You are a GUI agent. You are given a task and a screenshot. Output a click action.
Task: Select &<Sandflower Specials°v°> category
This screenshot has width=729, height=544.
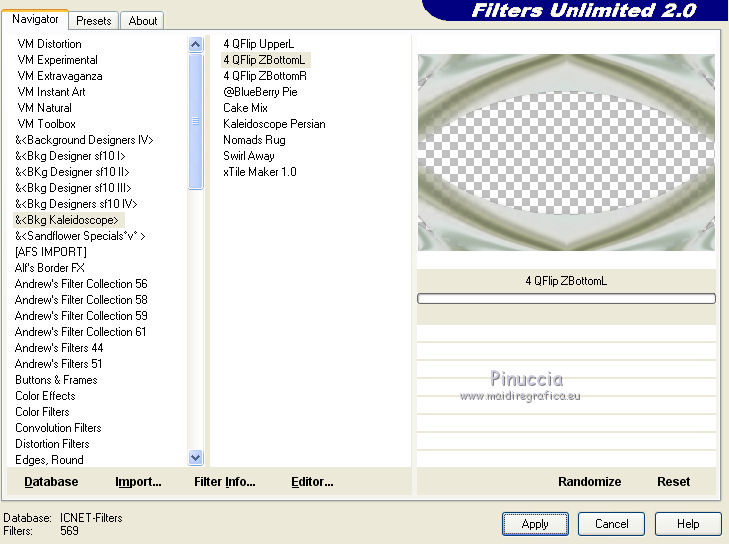[80, 236]
